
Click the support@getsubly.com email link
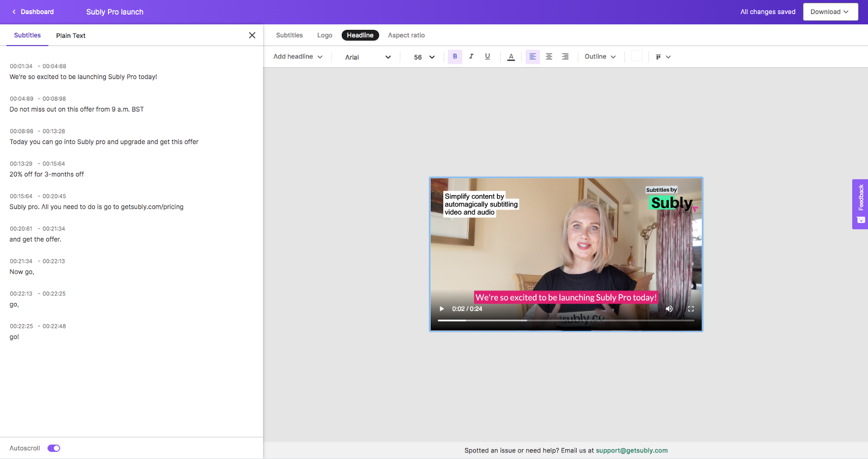pos(631,450)
